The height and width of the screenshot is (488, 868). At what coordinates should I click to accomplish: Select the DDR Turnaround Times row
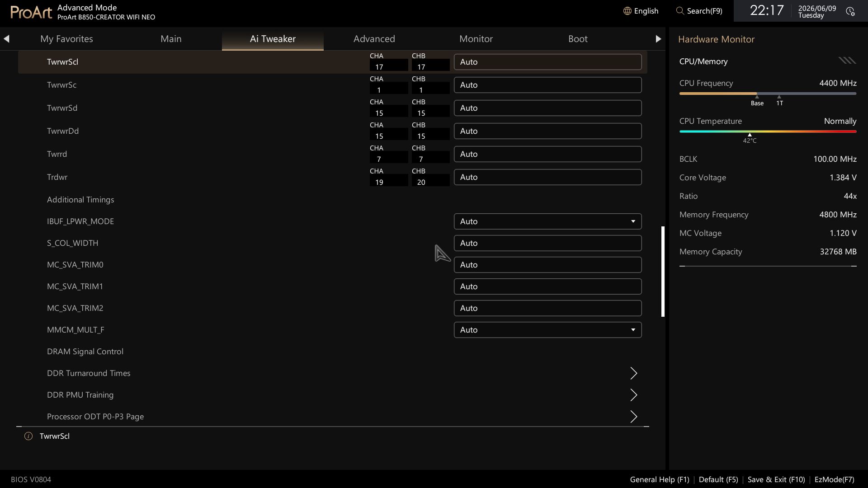333,373
